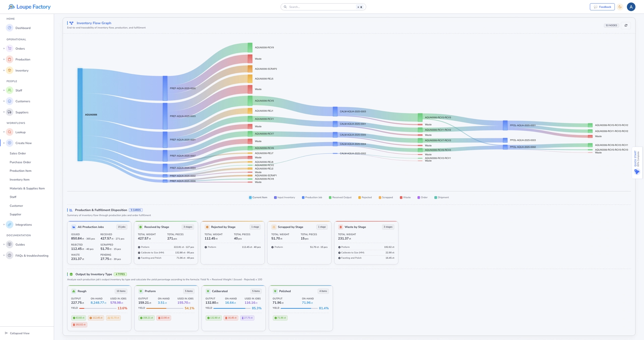Expand the Guides submenu arrow

(4, 244)
